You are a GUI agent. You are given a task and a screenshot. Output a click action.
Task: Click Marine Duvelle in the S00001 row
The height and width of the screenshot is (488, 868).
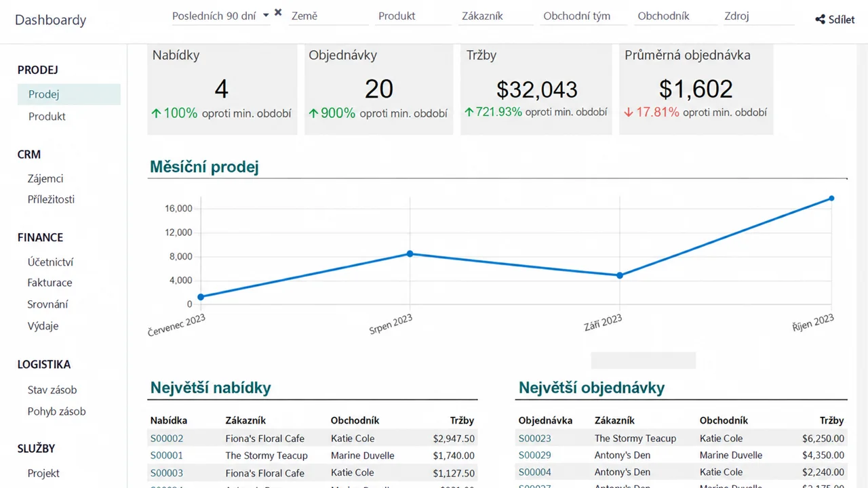362,455
